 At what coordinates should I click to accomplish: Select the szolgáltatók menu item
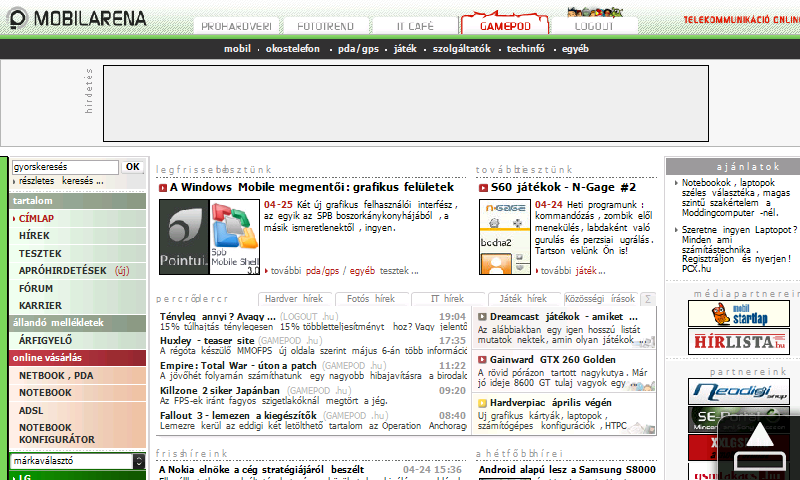pos(461,49)
